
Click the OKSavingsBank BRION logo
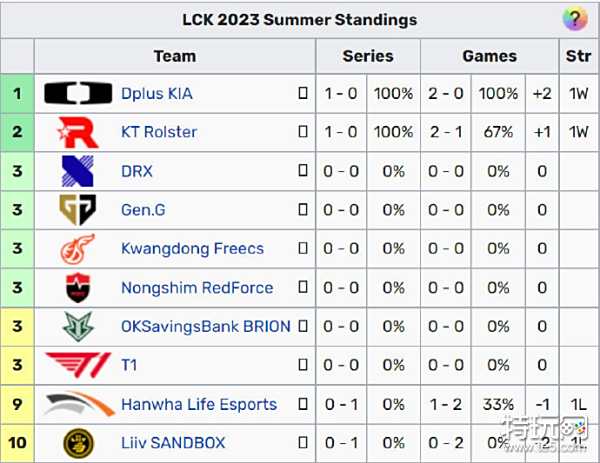[78, 327]
